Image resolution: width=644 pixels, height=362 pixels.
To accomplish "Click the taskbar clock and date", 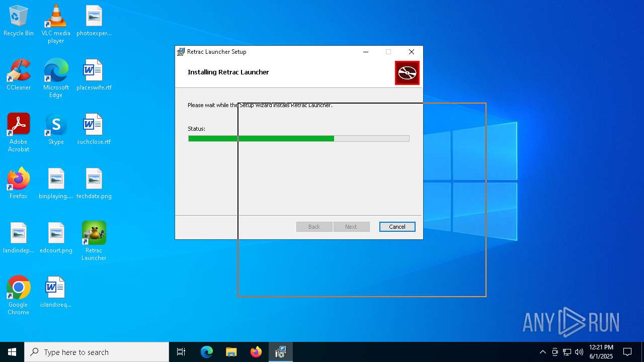I will (x=601, y=352).
